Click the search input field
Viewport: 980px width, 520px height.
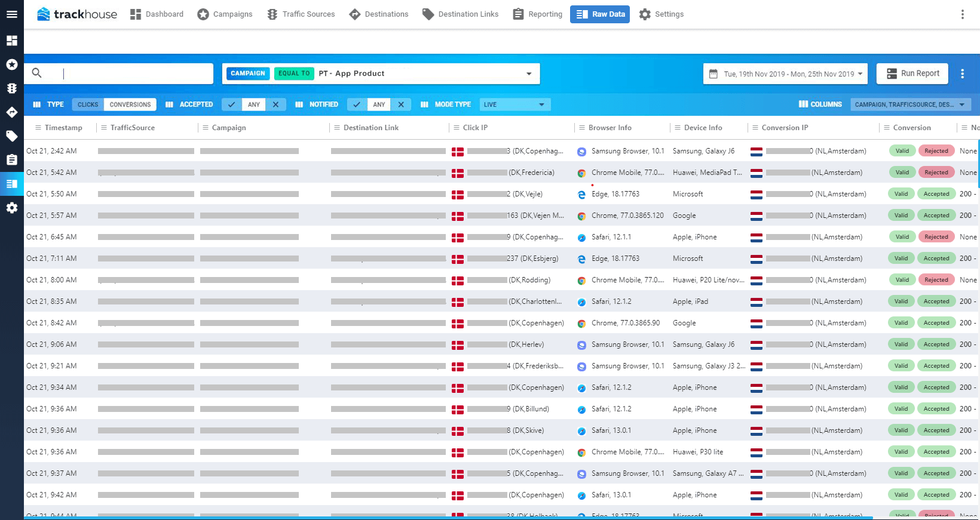[x=119, y=73]
